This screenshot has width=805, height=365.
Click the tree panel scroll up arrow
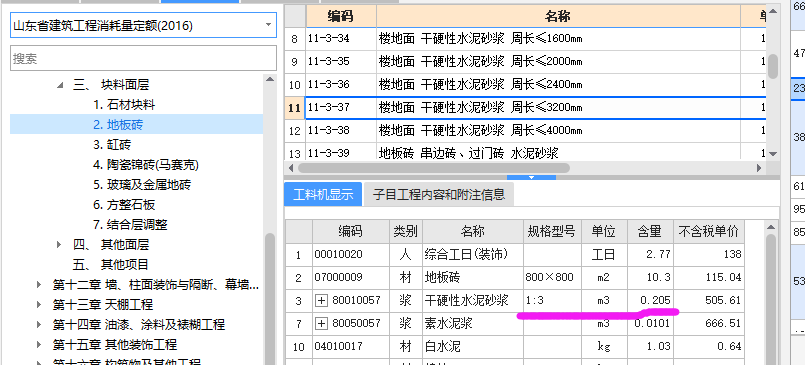270,79
